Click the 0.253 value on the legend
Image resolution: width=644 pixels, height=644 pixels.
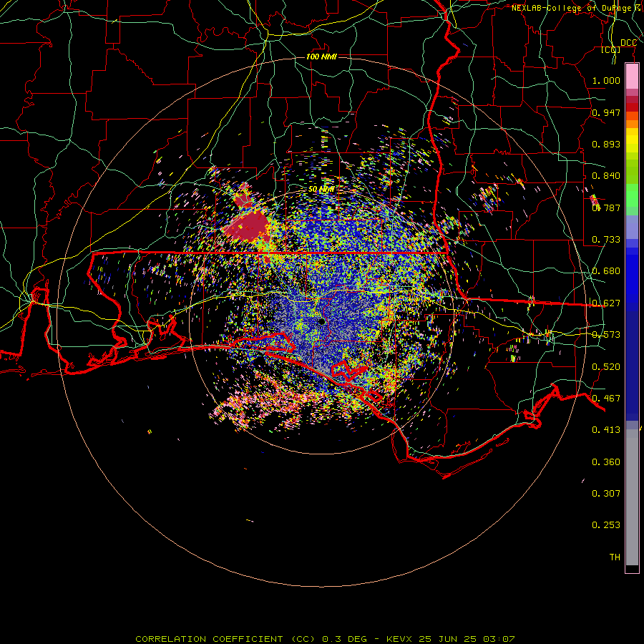[606, 525]
